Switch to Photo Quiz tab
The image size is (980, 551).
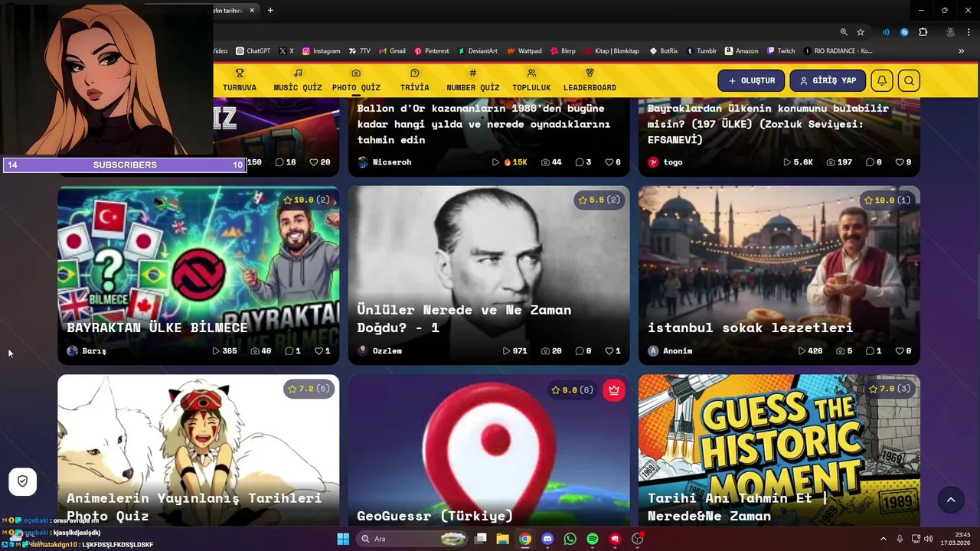tap(356, 80)
